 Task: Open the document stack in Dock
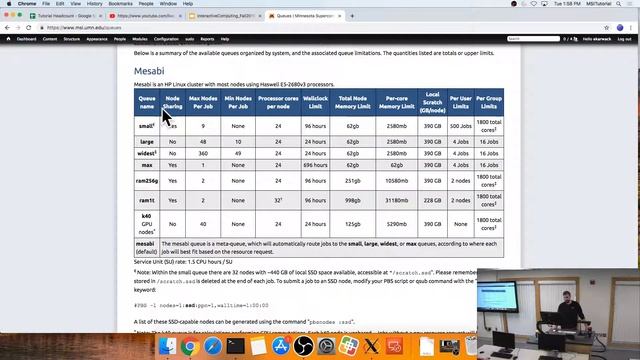click(427, 346)
